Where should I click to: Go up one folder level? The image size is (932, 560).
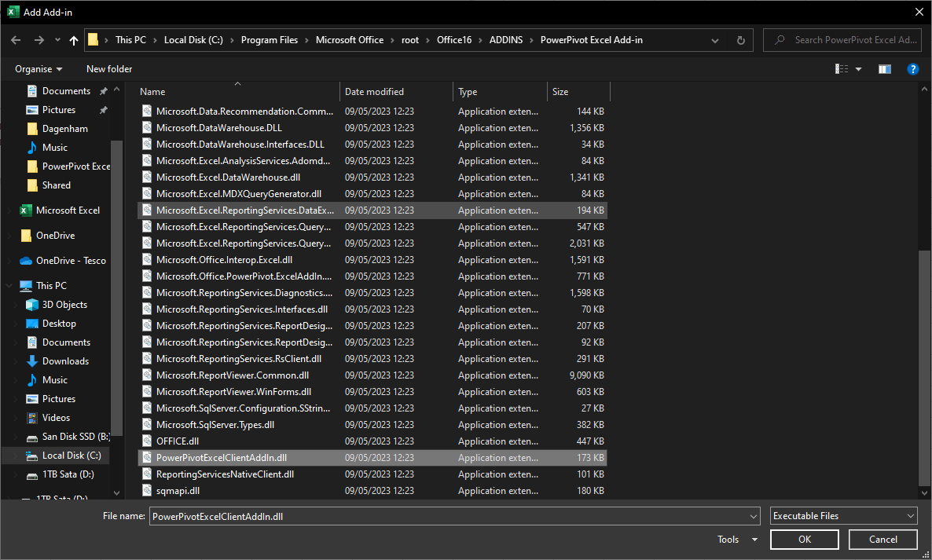74,40
